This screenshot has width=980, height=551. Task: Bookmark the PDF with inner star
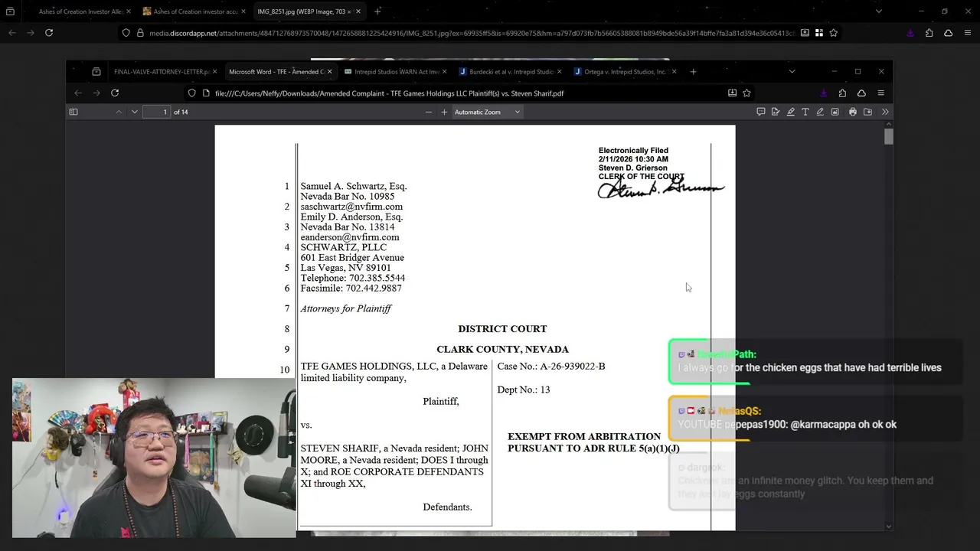pyautogui.click(x=746, y=93)
